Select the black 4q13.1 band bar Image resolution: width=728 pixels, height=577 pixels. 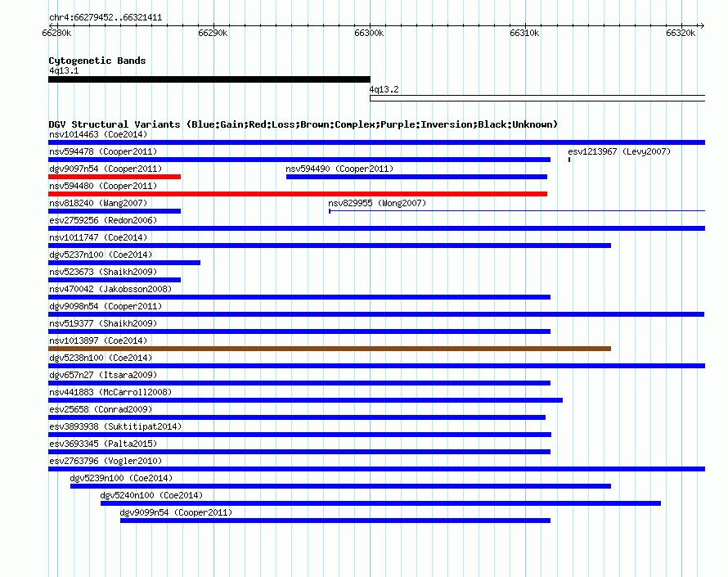(x=209, y=79)
